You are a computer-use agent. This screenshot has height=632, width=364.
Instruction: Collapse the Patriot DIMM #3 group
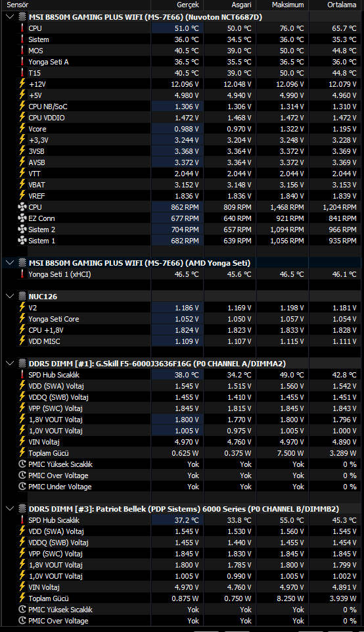pos(10,508)
